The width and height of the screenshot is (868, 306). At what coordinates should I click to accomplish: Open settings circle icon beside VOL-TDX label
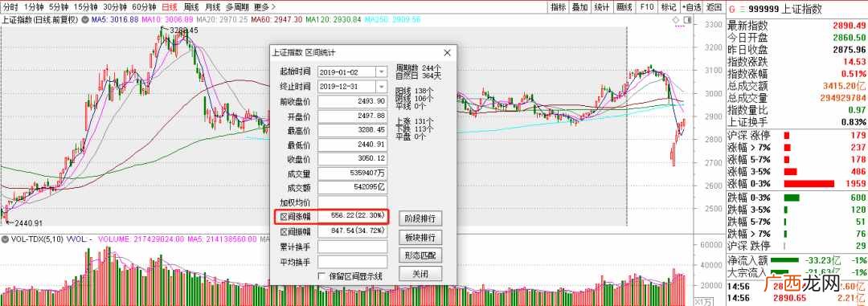tap(5, 239)
